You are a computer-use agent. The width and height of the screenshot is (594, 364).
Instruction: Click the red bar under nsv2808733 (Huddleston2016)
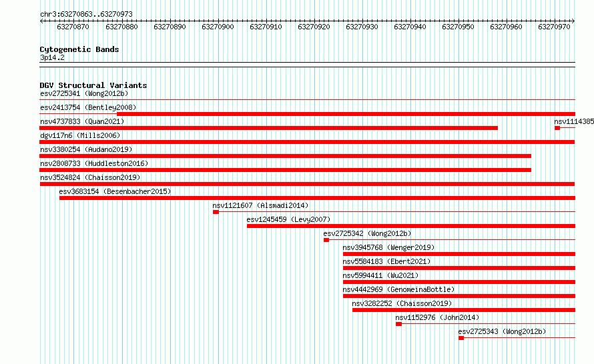pyautogui.click(x=285, y=170)
